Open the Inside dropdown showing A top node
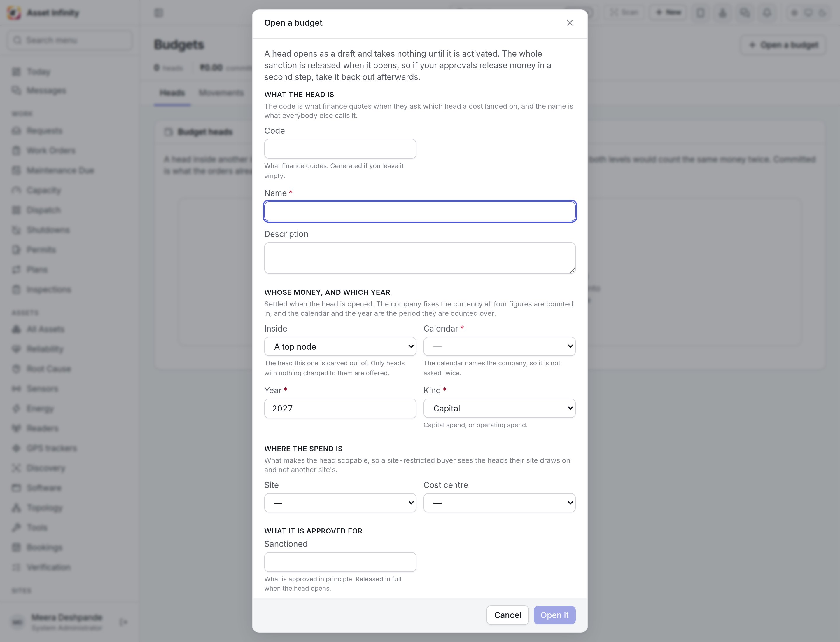Screen dimensions: 840x642 [x=340, y=347]
